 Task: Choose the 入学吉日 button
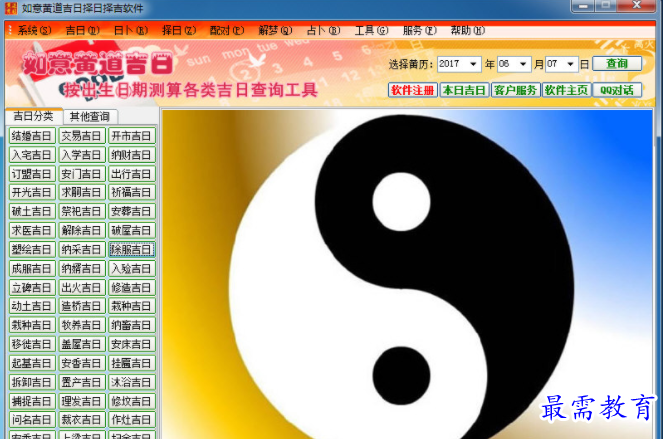[82, 155]
